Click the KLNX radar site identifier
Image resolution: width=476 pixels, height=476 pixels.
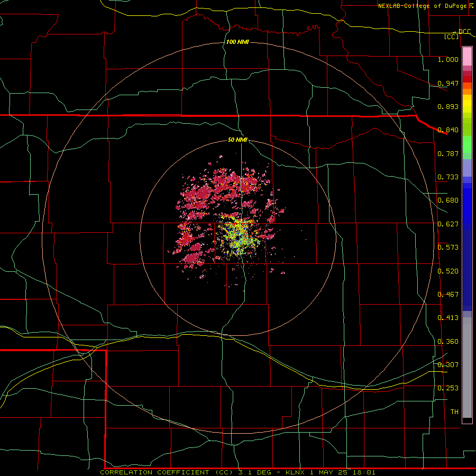(x=296, y=472)
